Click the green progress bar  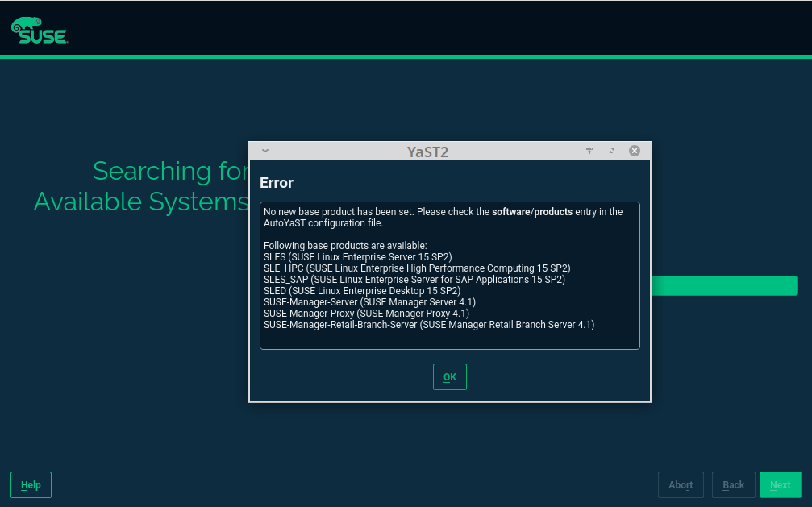coord(724,286)
